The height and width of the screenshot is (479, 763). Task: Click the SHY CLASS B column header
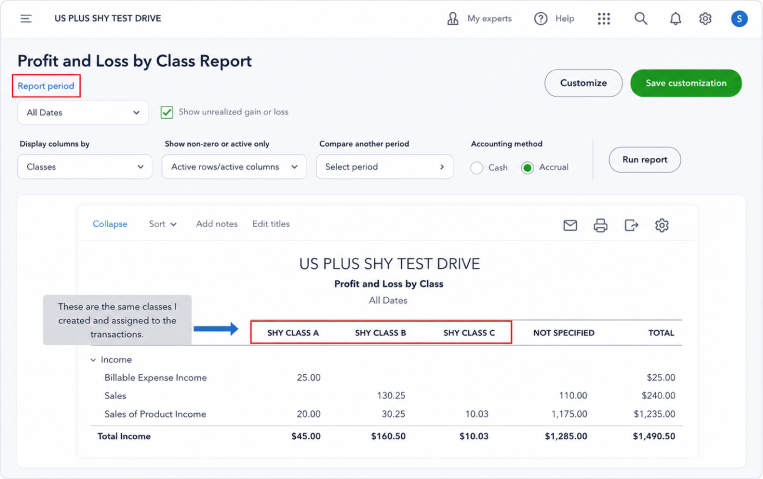381,333
